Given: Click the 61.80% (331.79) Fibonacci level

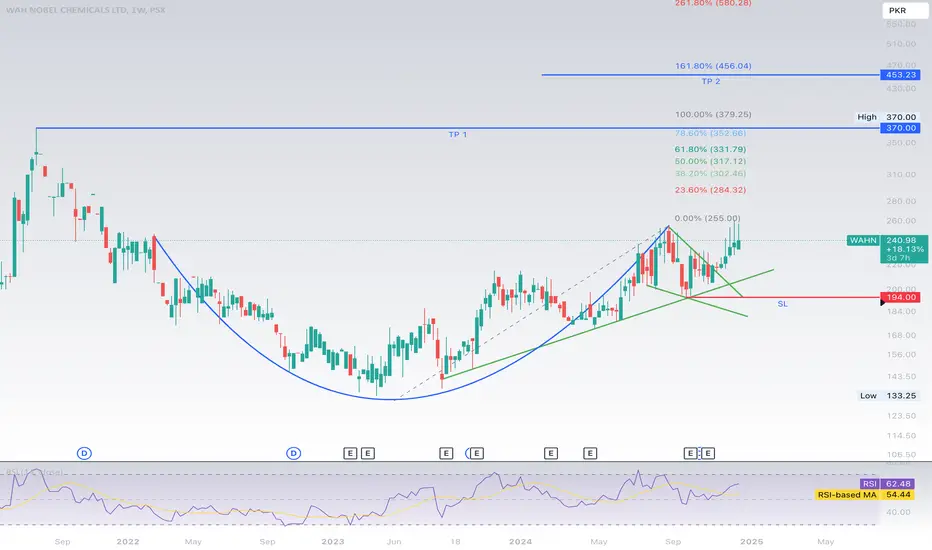Looking at the screenshot, I should (x=710, y=149).
